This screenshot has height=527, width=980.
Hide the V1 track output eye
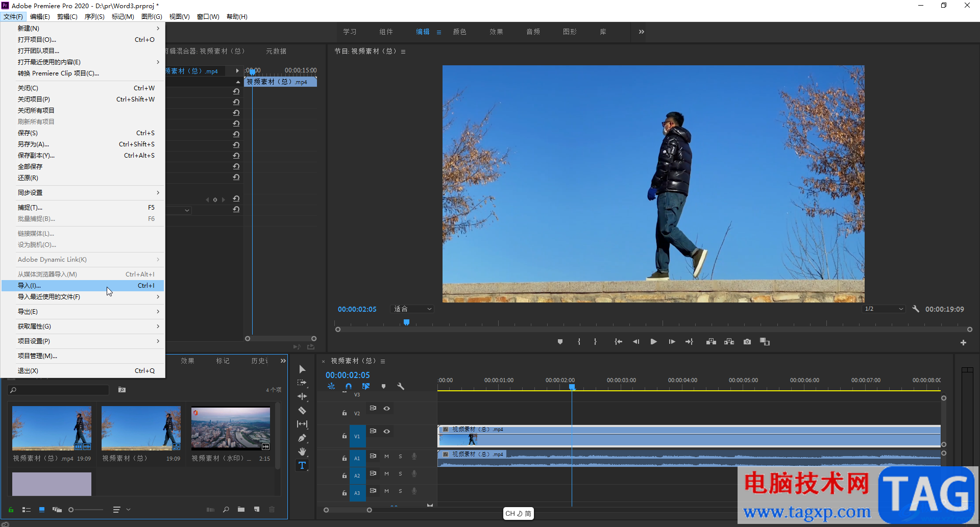pos(387,431)
